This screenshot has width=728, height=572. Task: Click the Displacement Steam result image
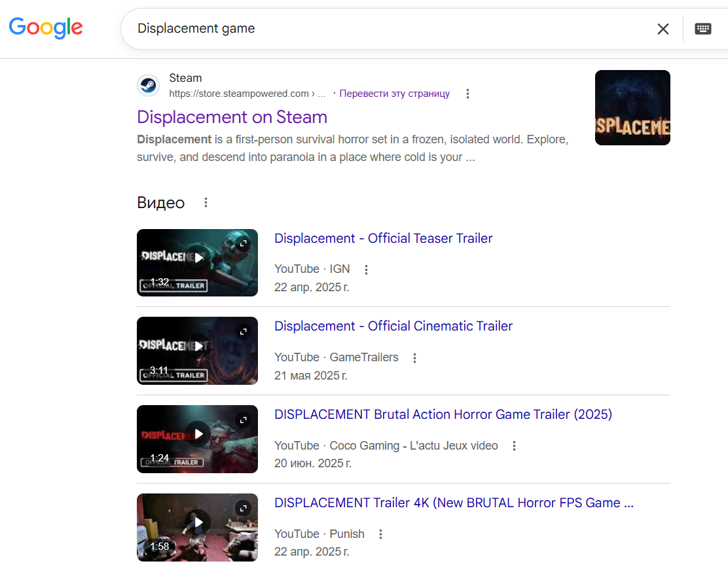pos(633,108)
